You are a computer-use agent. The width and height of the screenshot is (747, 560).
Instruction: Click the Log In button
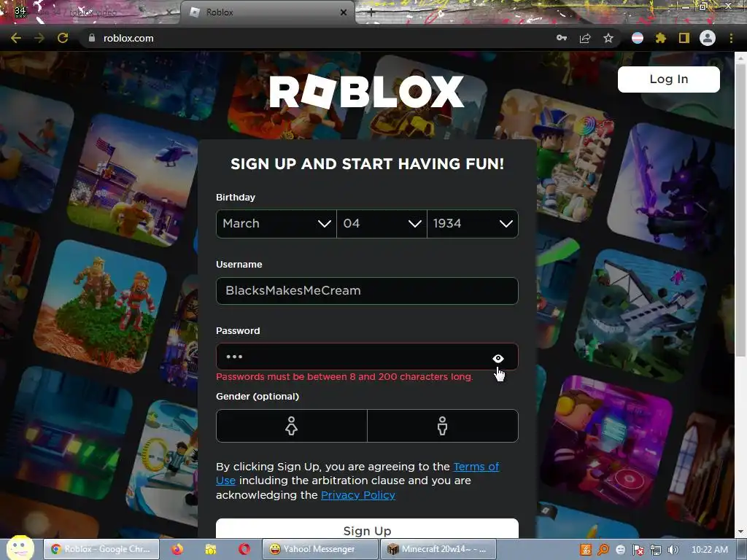pos(668,79)
